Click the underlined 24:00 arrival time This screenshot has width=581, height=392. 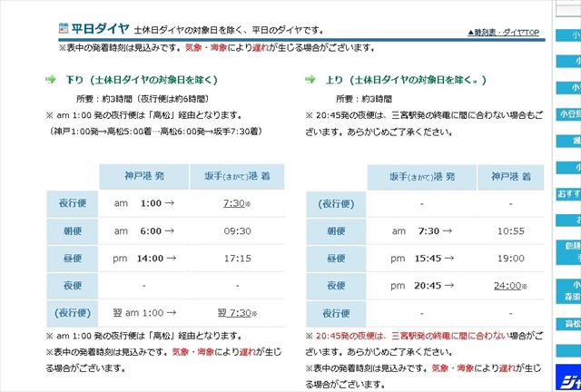coord(503,285)
